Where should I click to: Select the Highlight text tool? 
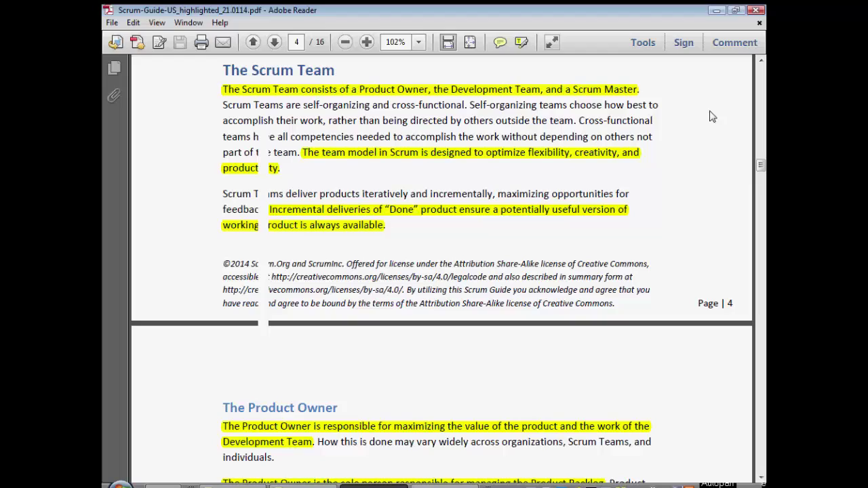[x=521, y=42]
